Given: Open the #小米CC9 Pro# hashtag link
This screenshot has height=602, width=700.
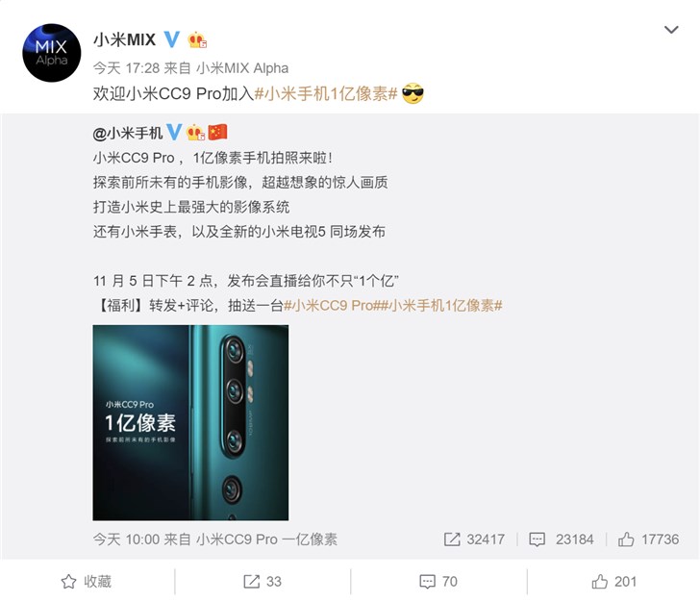Looking at the screenshot, I should click(332, 306).
